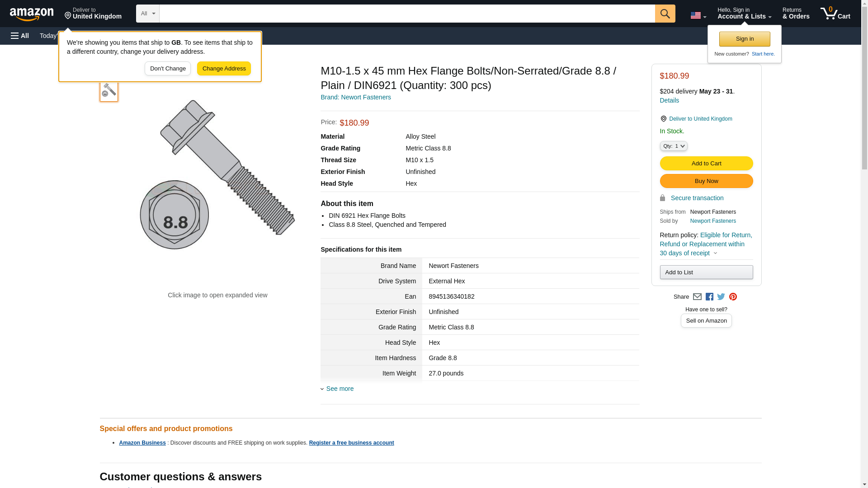Open Account & Lists menu
Screen dimensions: 868x488
click(744, 14)
